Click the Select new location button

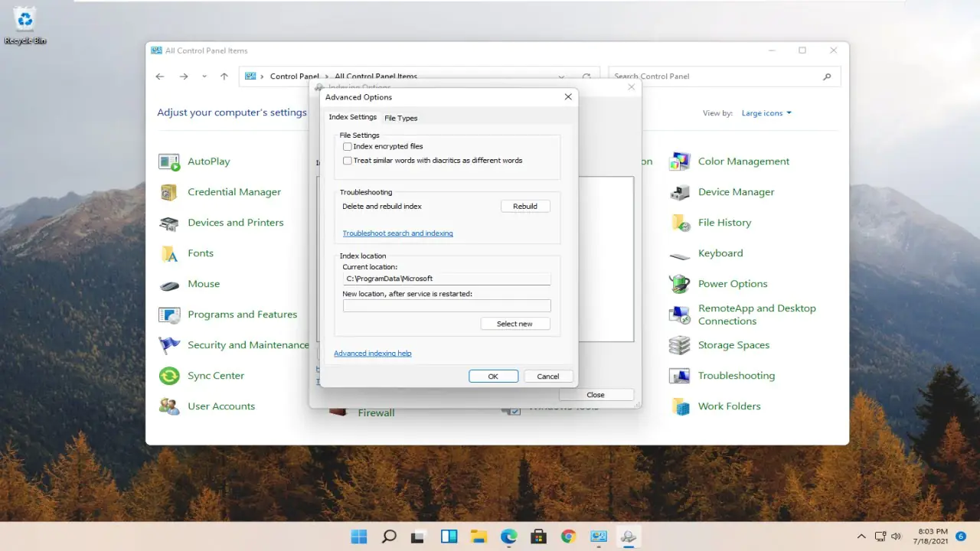pos(514,324)
